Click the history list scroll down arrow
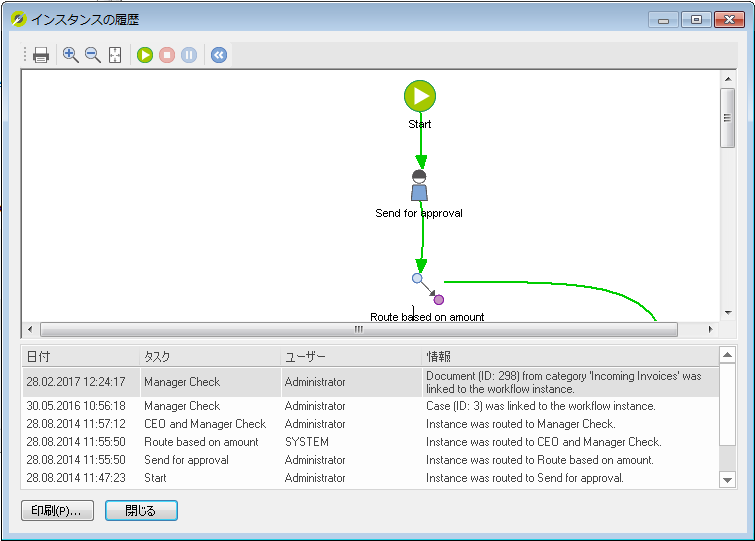The image size is (755, 541). coord(728,480)
